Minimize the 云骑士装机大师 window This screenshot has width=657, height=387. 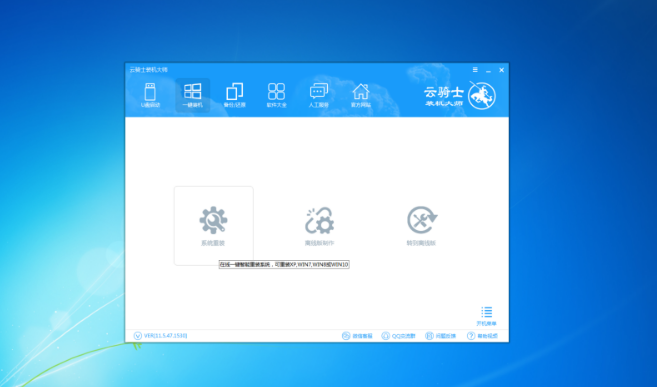pos(488,70)
